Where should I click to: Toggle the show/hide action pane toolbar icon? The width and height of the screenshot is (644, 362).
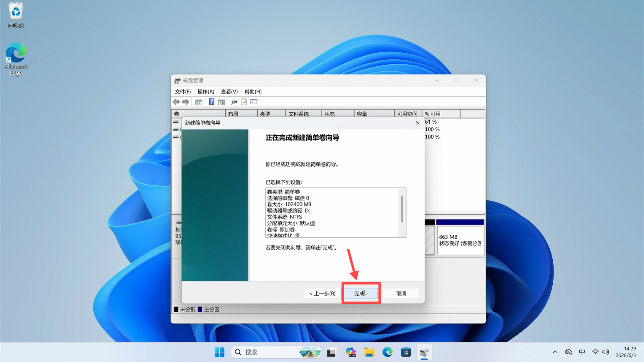221,102
